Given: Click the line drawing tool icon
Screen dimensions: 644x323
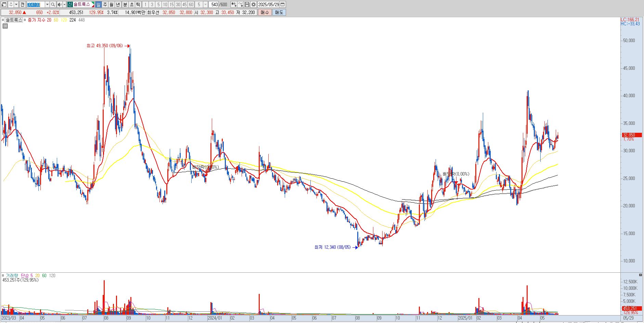Looking at the screenshot, I should [240, 4].
